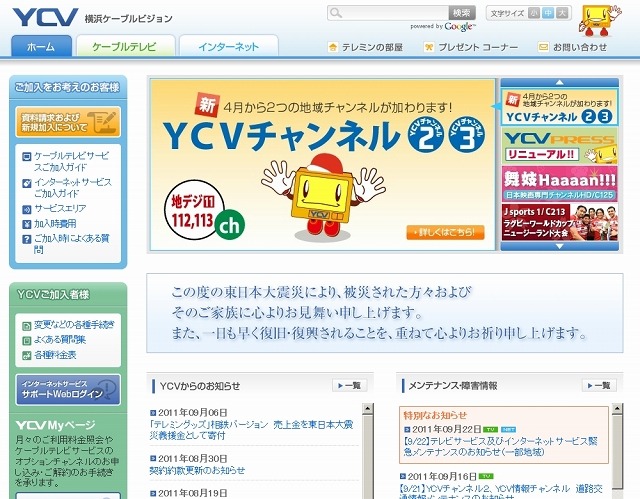Open ご加入時によくある質問 link
Viewport: 640px width, 499px height.
click(71, 244)
